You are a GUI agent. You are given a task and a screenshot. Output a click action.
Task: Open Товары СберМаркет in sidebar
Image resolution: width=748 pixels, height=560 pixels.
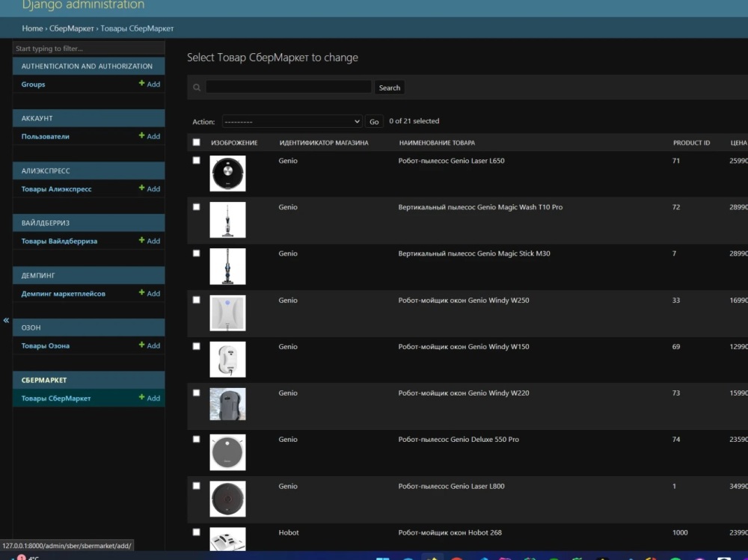coord(56,399)
